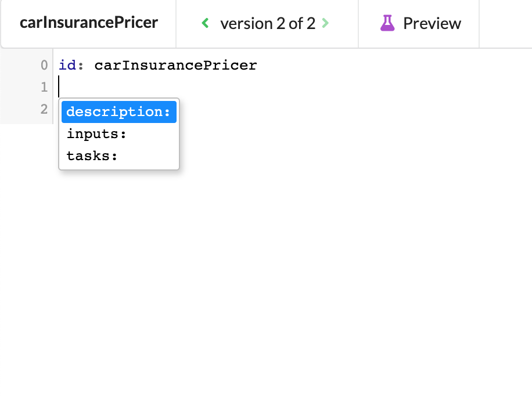
Task: Click the "id" key in the editor
Action: (x=67, y=65)
